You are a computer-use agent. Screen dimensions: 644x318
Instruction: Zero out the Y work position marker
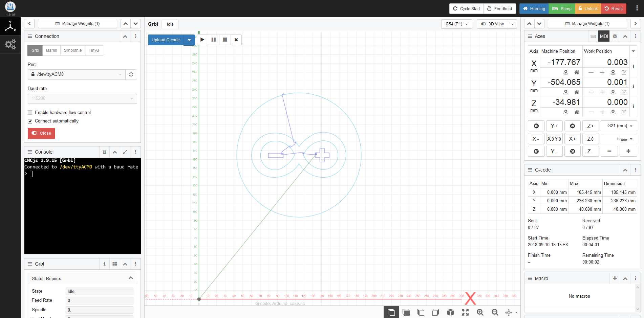(x=613, y=92)
